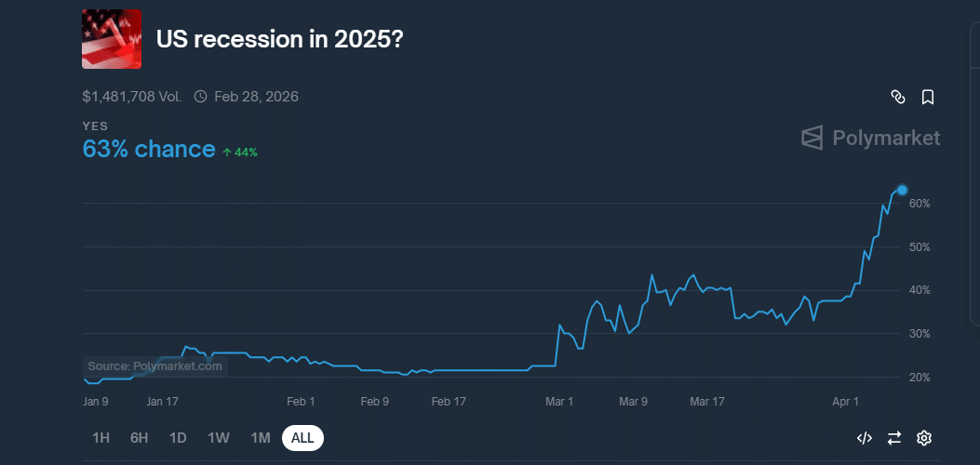The height and width of the screenshot is (465, 980).
Task: Copy the market link via chain icon
Action: point(898,97)
